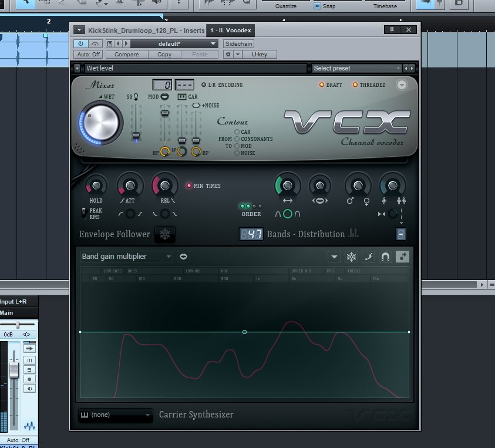Toggle the MIN TIMES indicator

[189, 186]
